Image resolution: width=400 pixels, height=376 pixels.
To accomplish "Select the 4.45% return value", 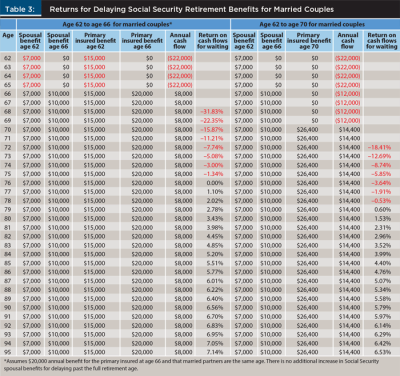I will point(215,236).
